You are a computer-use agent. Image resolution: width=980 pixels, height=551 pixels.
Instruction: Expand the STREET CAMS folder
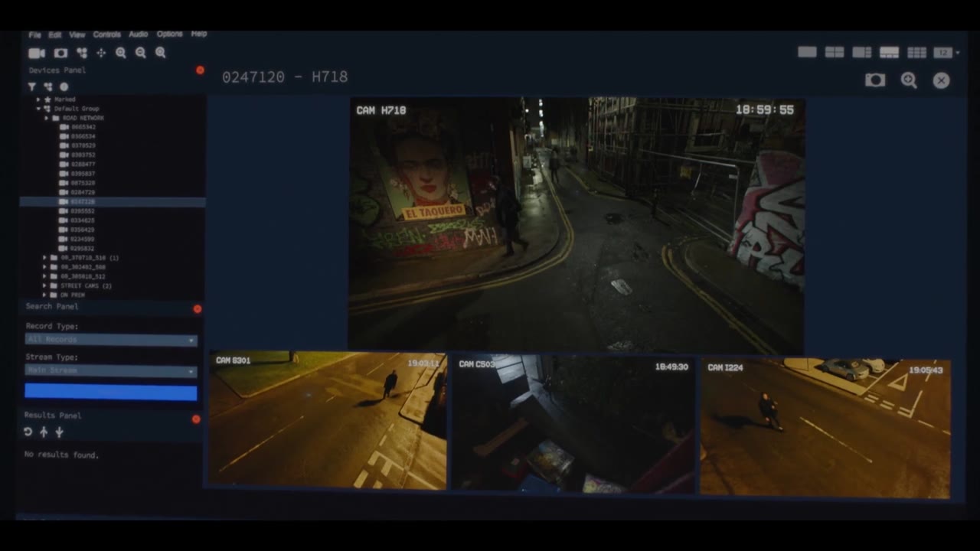tap(44, 285)
